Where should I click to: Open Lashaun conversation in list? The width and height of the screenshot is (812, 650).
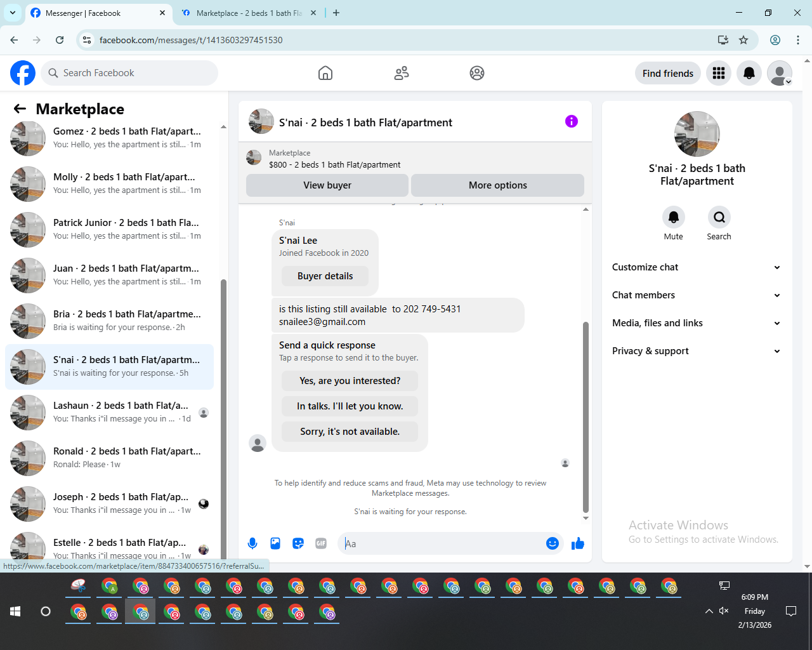(109, 412)
